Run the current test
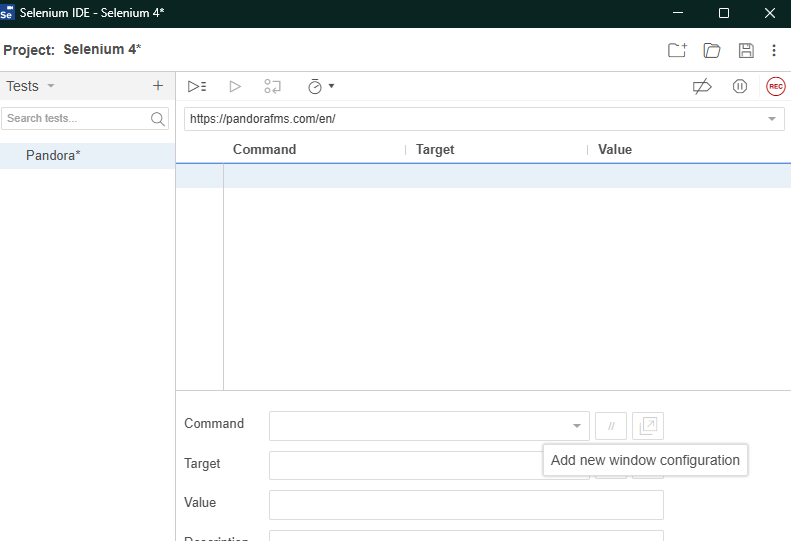This screenshot has height=541, width=791. (x=235, y=86)
